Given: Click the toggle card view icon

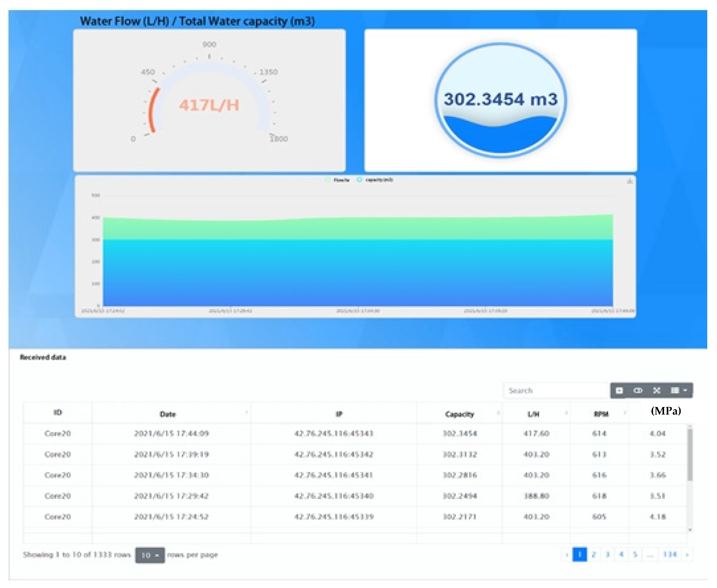Looking at the screenshot, I should (x=638, y=391).
